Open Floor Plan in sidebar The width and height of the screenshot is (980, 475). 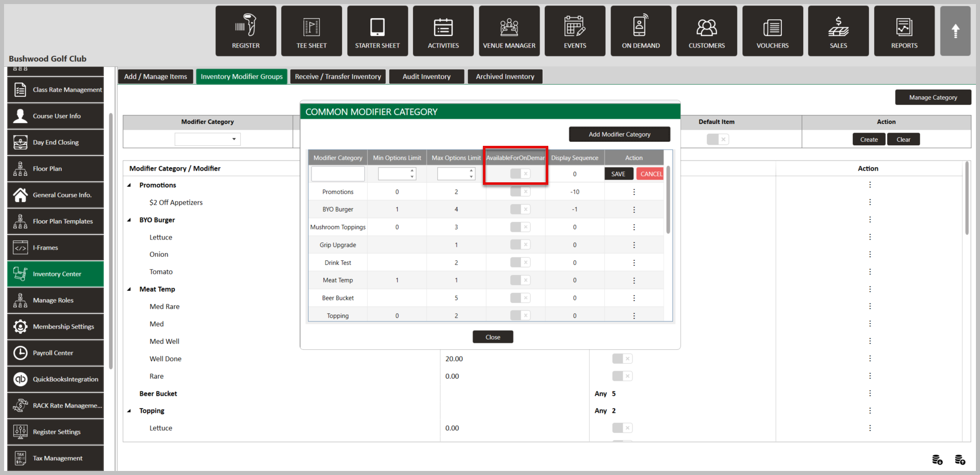(56, 169)
